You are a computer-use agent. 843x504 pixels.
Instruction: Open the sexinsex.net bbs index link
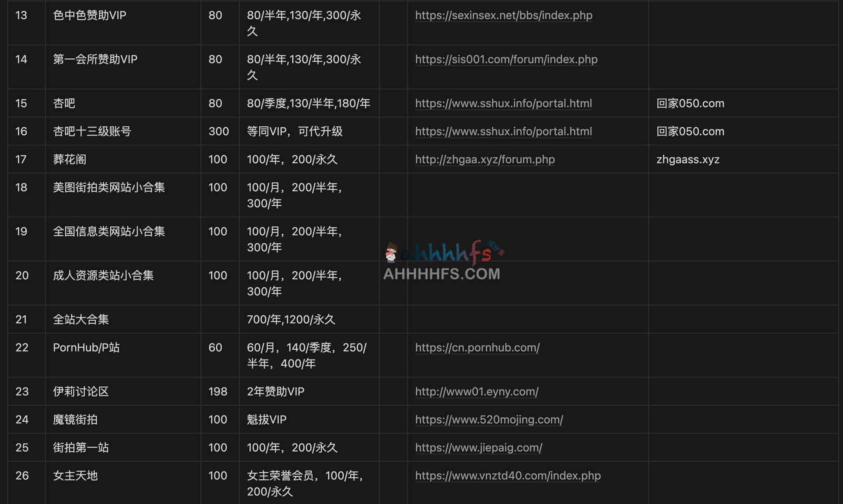coord(504,15)
